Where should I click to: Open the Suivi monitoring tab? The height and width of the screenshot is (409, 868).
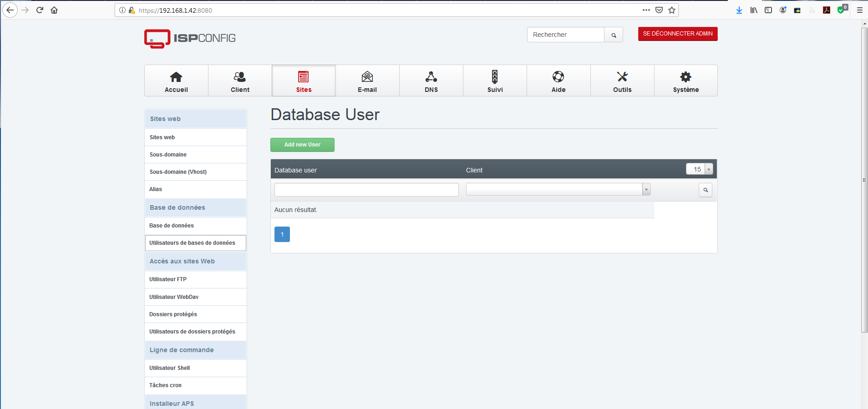click(x=495, y=81)
